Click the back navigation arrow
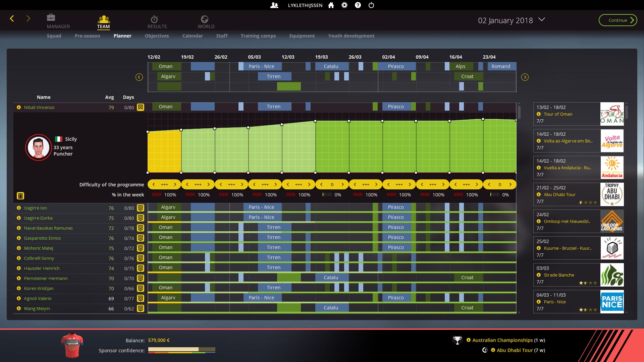Image resolution: width=644 pixels, height=362 pixels. (x=12, y=19)
